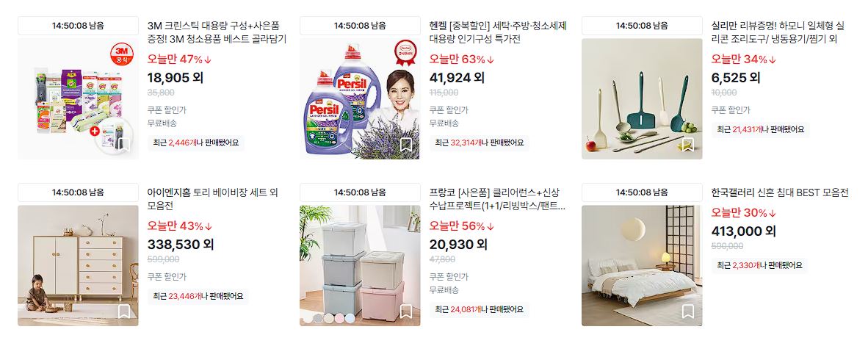868x346 pixels.
Task: Click the Persil detergent product thumbnail
Action: coord(360,98)
